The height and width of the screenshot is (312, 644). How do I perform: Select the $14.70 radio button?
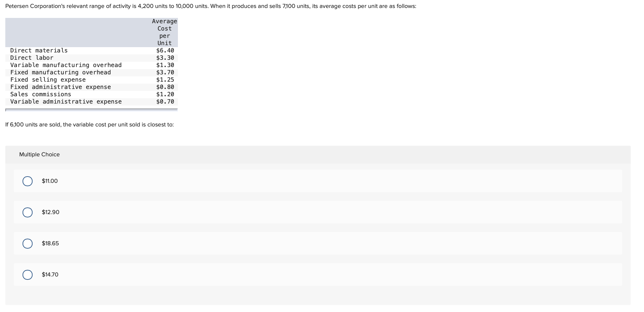click(x=28, y=274)
